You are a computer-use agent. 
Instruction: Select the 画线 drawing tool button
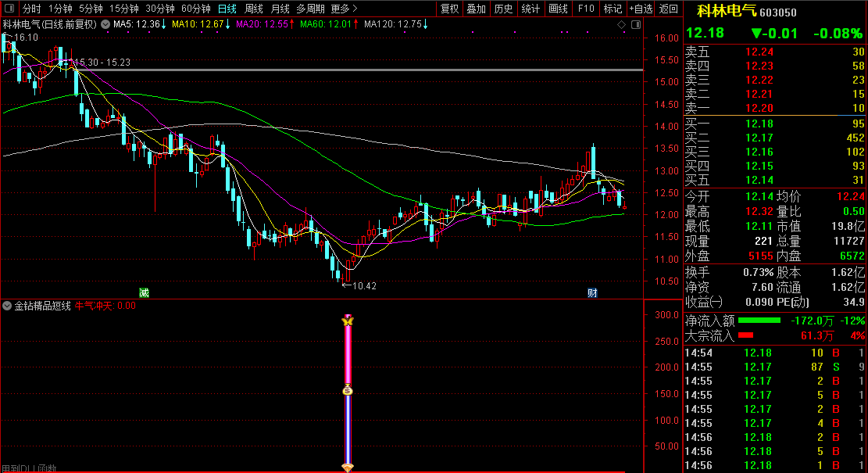click(558, 9)
